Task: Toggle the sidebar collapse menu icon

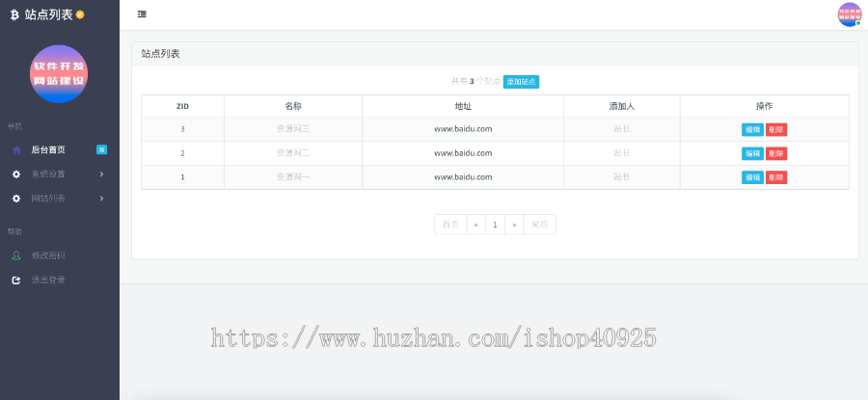Action: pos(142,14)
